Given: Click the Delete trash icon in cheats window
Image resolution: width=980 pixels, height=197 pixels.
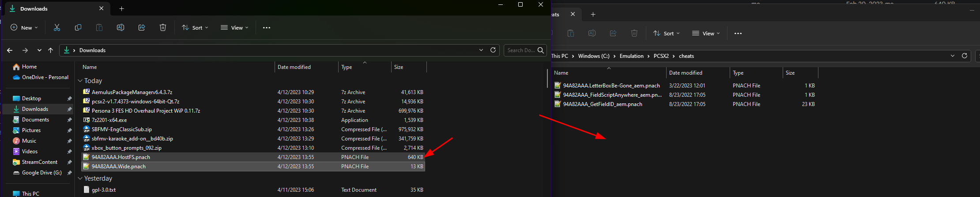Looking at the screenshot, I should point(634,33).
